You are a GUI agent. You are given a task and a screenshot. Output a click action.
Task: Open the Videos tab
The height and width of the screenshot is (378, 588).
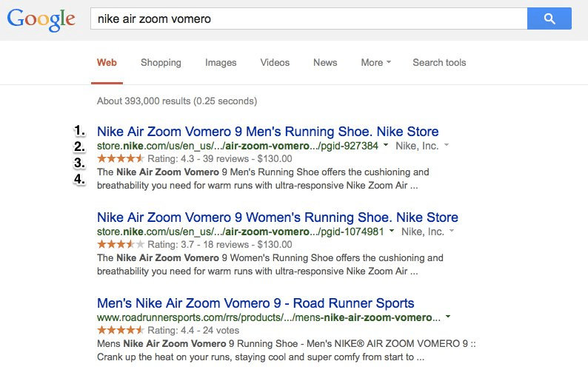(275, 63)
